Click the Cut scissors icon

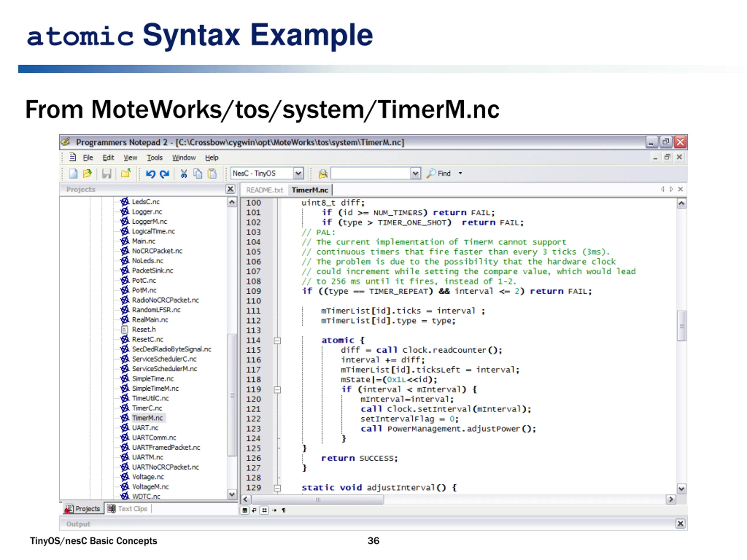coord(184,174)
